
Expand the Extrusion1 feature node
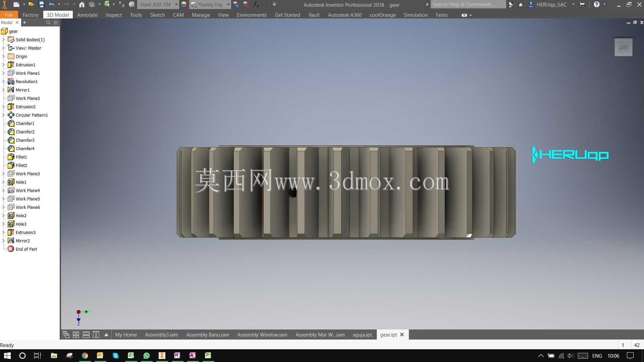(x=3, y=65)
